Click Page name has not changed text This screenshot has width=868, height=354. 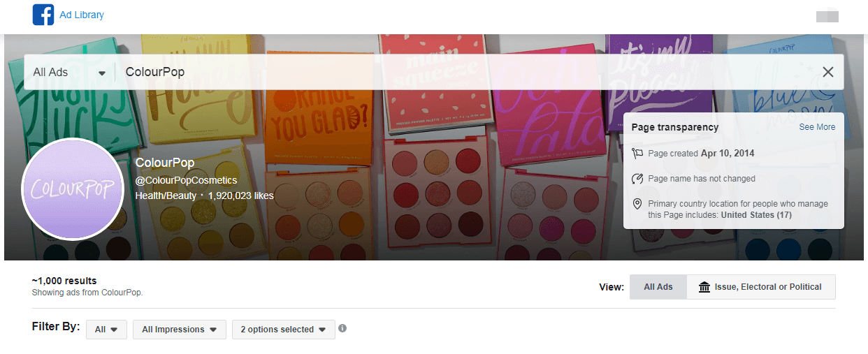702,179
